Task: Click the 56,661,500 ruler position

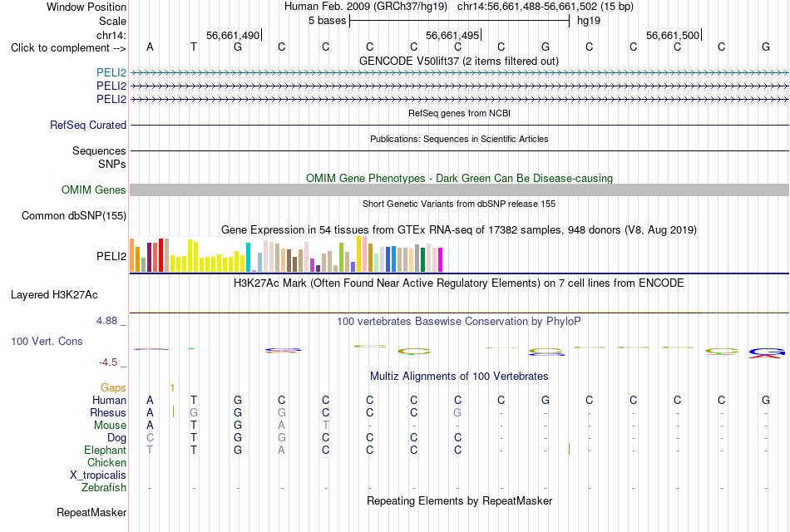Action: (673, 35)
